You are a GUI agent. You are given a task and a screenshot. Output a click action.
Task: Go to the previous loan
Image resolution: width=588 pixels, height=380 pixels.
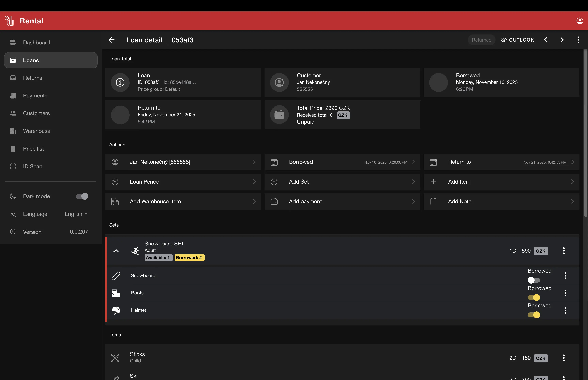[546, 40]
